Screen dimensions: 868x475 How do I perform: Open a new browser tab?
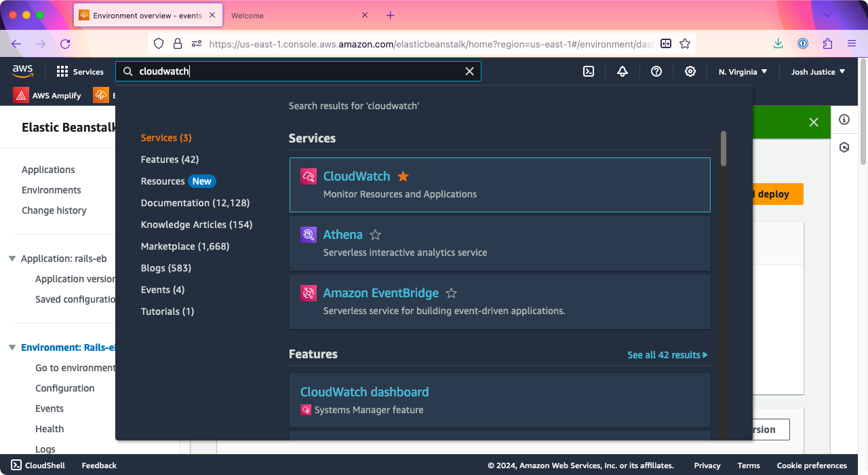[390, 15]
